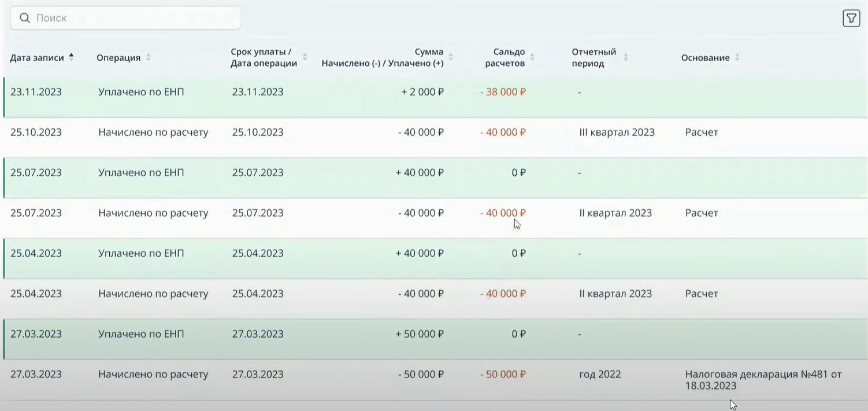Click sort arrows next to Операция
The width and height of the screenshot is (868, 411).
coord(149,58)
